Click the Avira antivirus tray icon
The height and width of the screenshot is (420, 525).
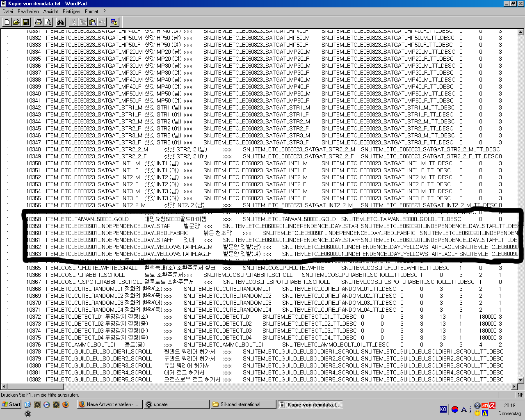(x=492, y=405)
